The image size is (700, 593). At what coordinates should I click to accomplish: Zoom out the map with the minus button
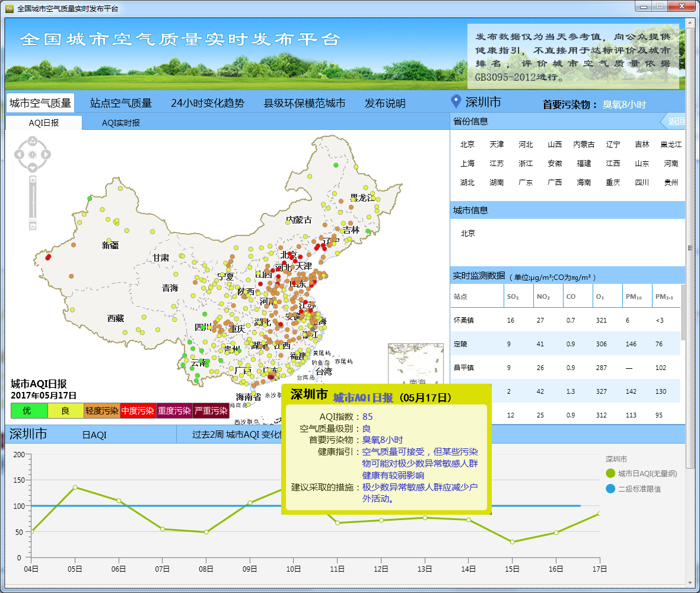(x=33, y=226)
